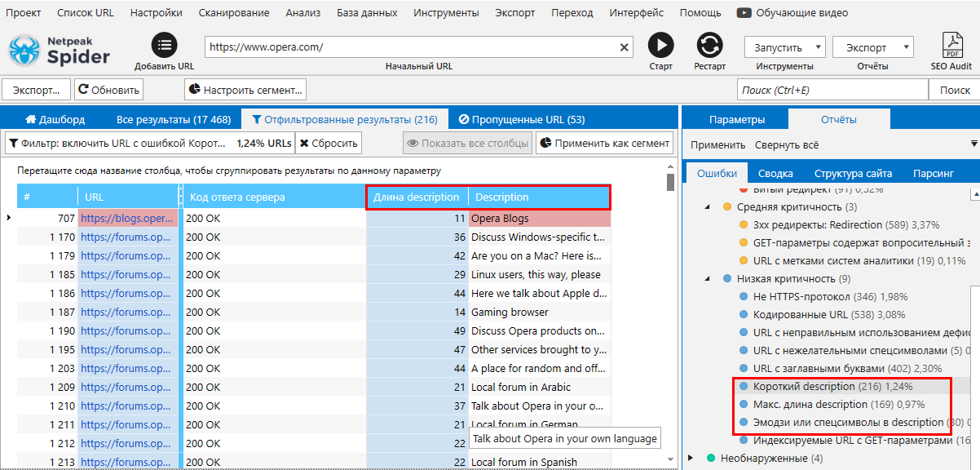This screenshot has height=470, width=980.
Task: Open the Сканирование menu
Action: click(x=234, y=13)
